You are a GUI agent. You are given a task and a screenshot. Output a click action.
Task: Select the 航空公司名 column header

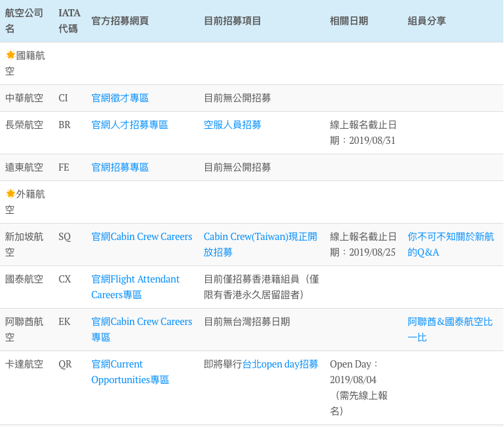(24, 21)
